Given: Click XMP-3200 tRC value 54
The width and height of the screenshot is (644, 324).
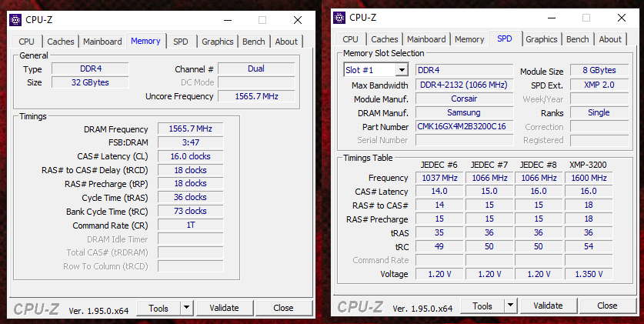Looking at the screenshot, I should (589, 246).
